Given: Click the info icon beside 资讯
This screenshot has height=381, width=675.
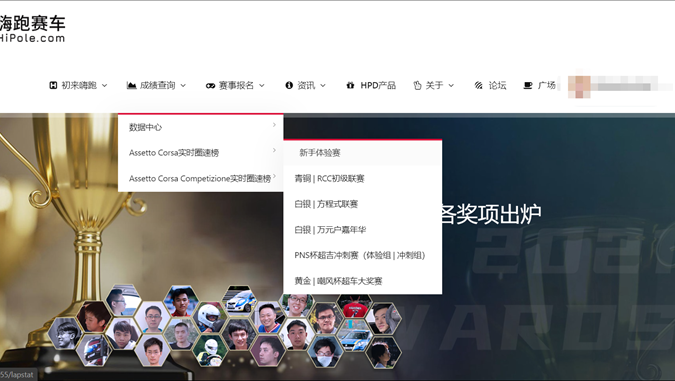Looking at the screenshot, I should pos(289,85).
